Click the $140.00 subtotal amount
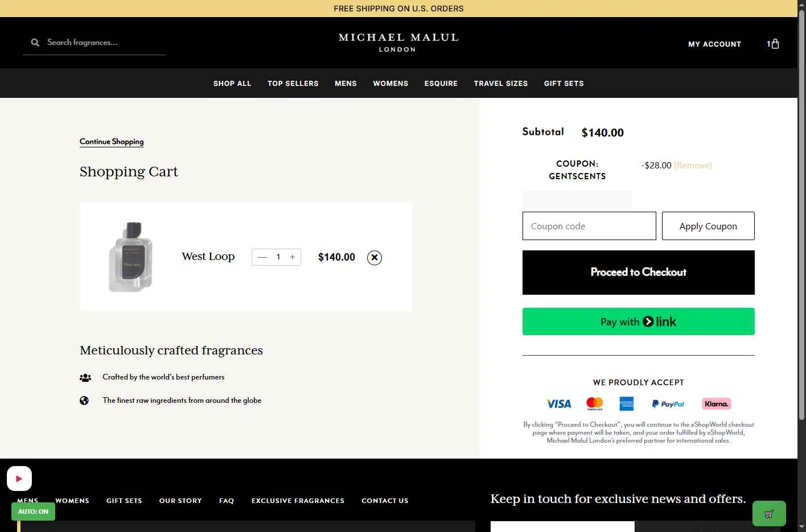 click(x=603, y=133)
